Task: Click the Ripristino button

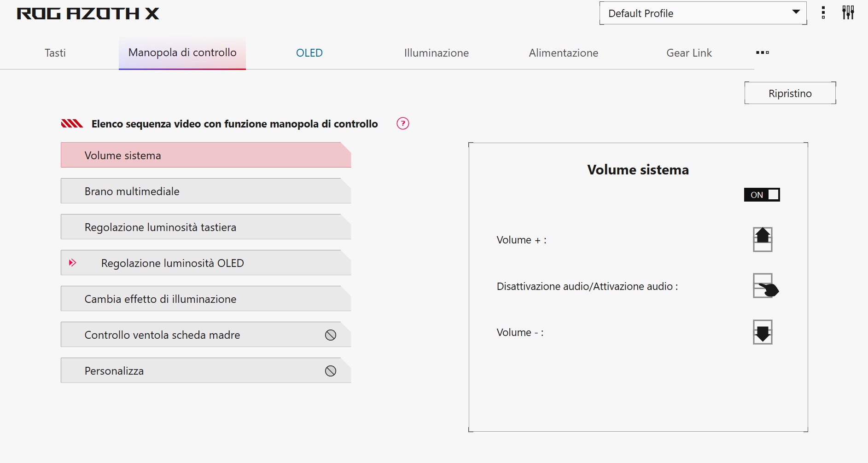Action: point(790,93)
